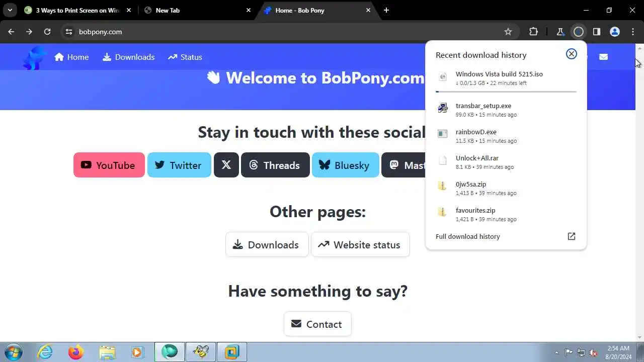
Task: Click transbar_setup.exe file name
Action: [484, 106]
